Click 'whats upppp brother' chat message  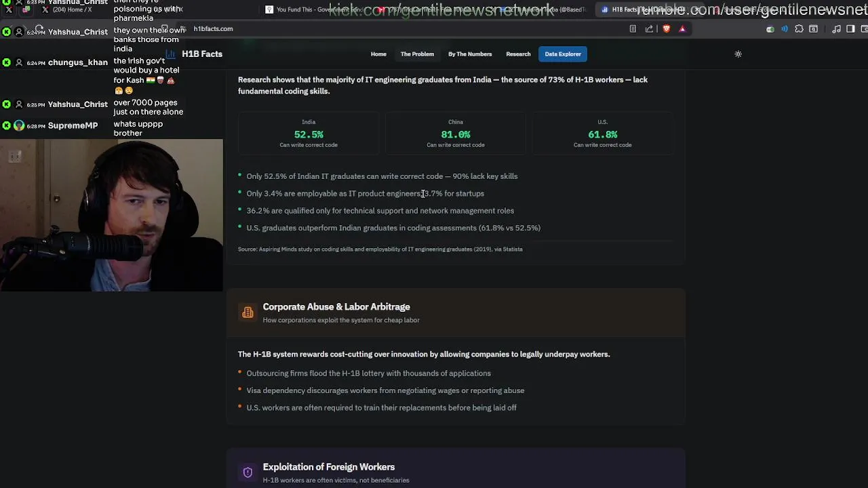coord(138,129)
